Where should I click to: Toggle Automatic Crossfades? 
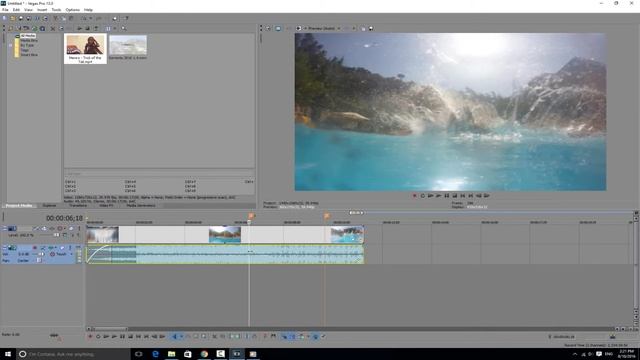pos(292,336)
